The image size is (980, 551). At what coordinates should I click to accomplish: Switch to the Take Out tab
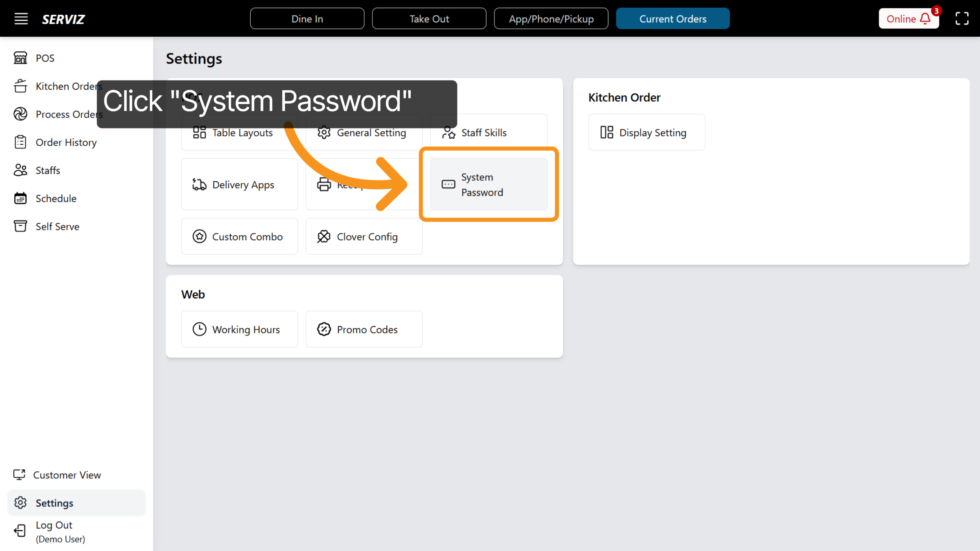(x=429, y=18)
